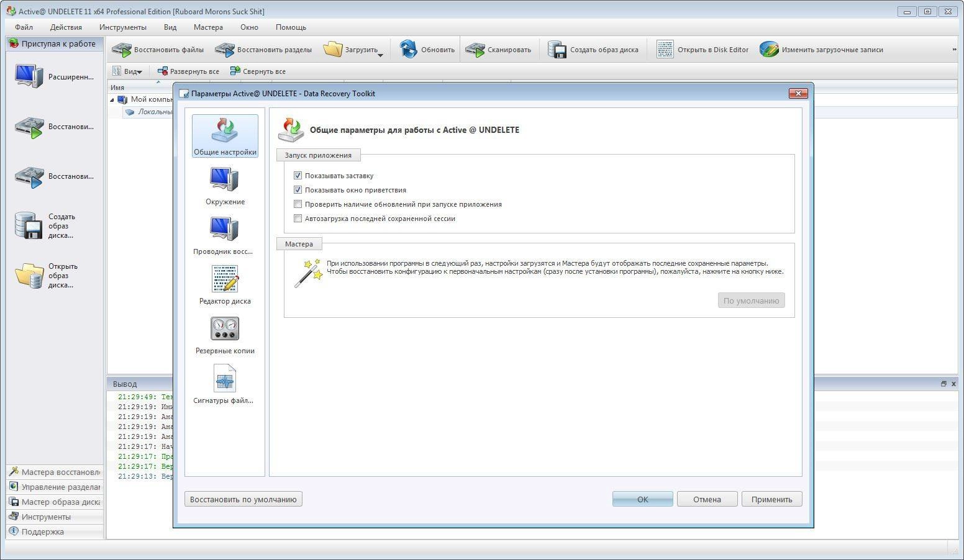The width and height of the screenshot is (964, 560).
Task: Click Изменить загрузочные записи toolbar icon
Action: [769, 50]
